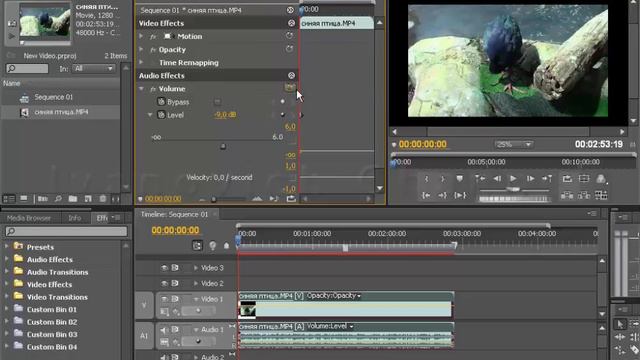Expand the Video Effects folder in Effects panel
The width and height of the screenshot is (640, 360).
pyautogui.click(x=7, y=284)
